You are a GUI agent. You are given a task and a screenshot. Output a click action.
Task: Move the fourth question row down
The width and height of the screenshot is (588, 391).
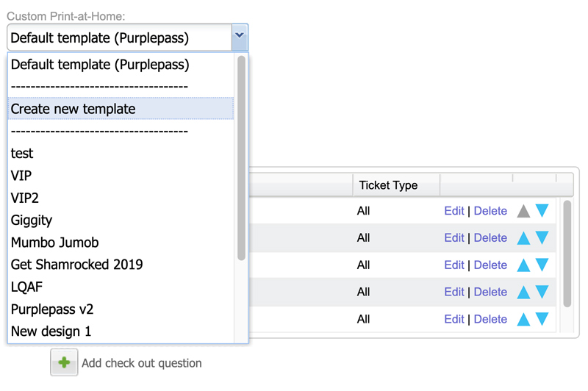pyautogui.click(x=542, y=291)
